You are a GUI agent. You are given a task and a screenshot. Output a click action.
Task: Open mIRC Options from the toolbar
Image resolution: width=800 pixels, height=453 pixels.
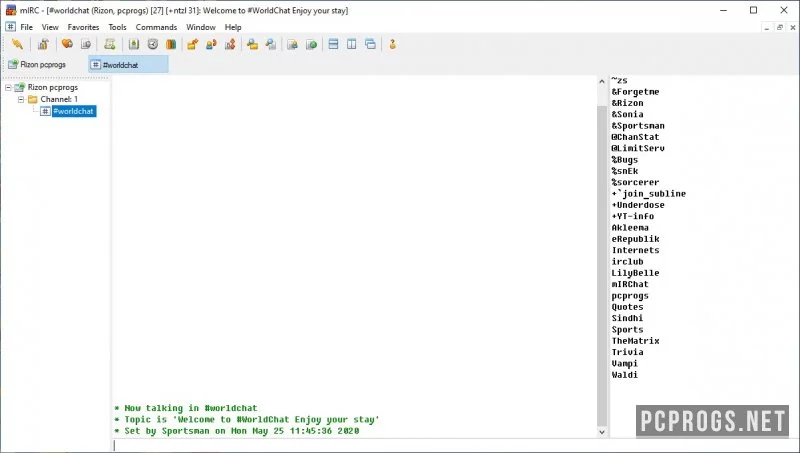point(43,44)
